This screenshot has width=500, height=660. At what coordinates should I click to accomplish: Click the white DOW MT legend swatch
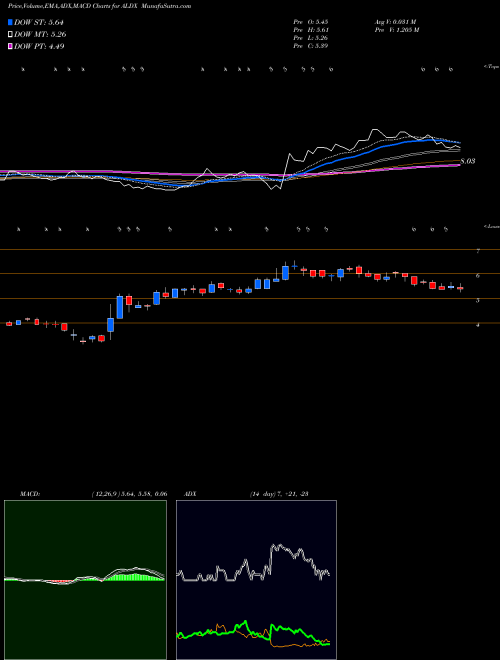tap(11, 35)
